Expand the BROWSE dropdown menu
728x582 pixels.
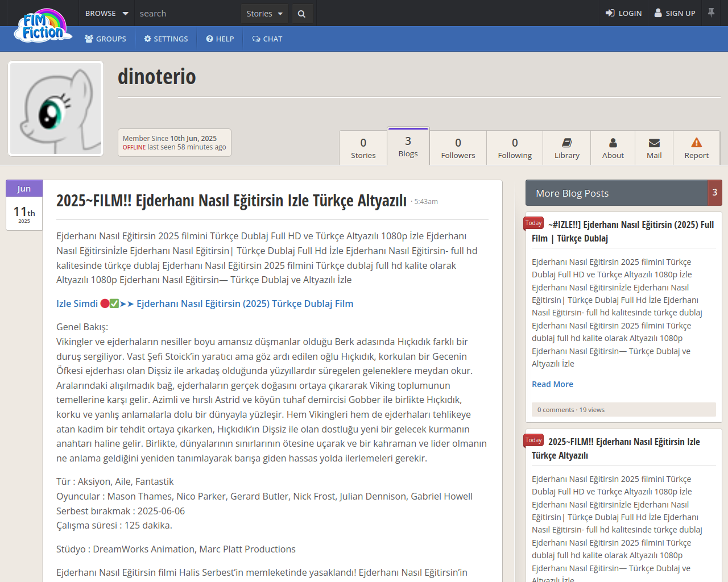pos(106,13)
